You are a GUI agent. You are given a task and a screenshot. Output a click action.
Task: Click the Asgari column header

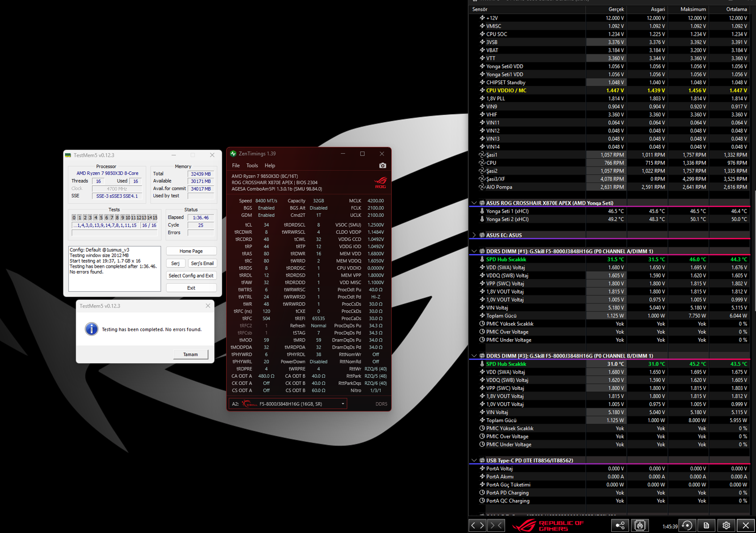[x=647, y=9]
